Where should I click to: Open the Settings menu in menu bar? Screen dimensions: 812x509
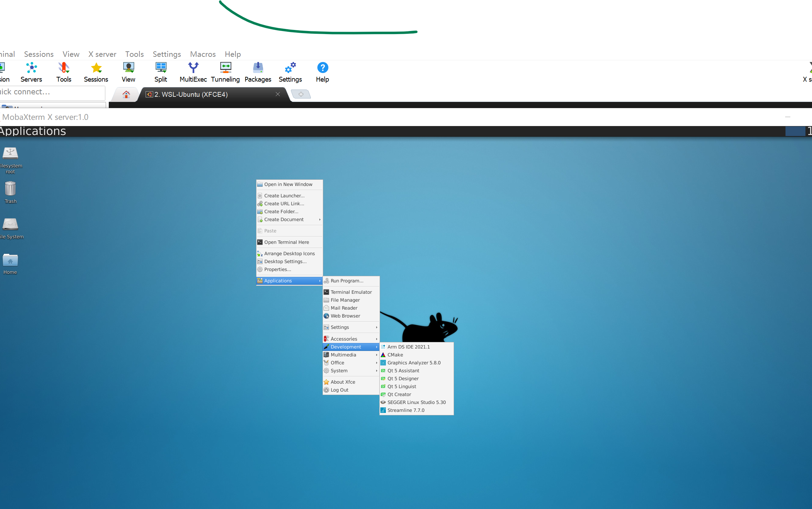coord(167,54)
